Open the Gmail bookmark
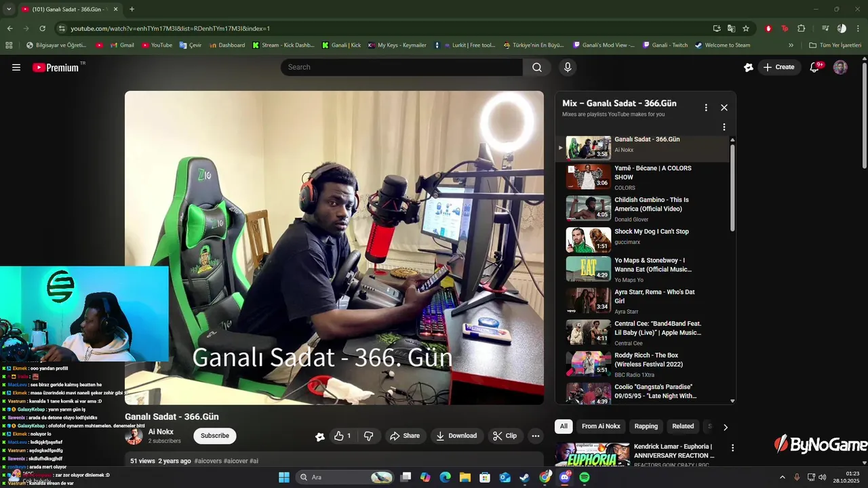This screenshot has height=488, width=868. [x=121, y=45]
